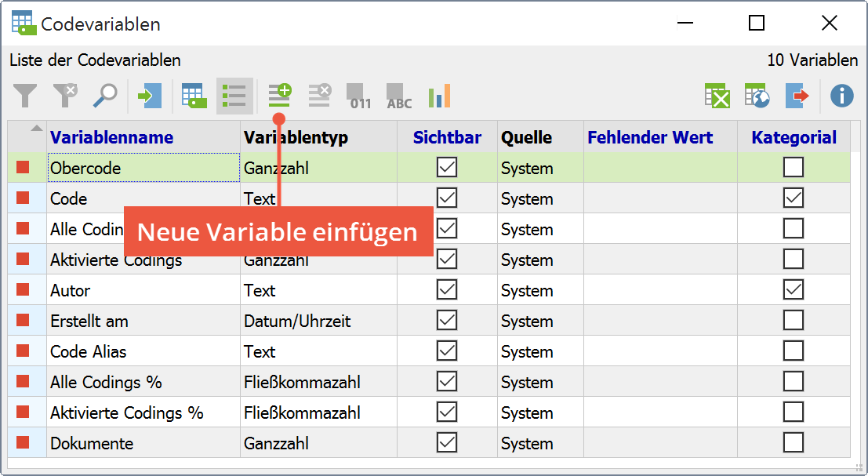Click red square marker of Obercode row

coord(23,167)
